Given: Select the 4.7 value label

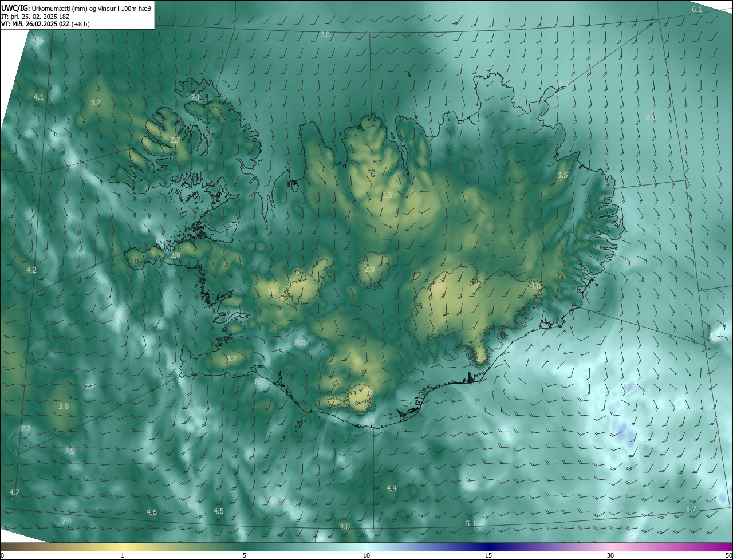Looking at the screenshot, I should click(x=14, y=492).
